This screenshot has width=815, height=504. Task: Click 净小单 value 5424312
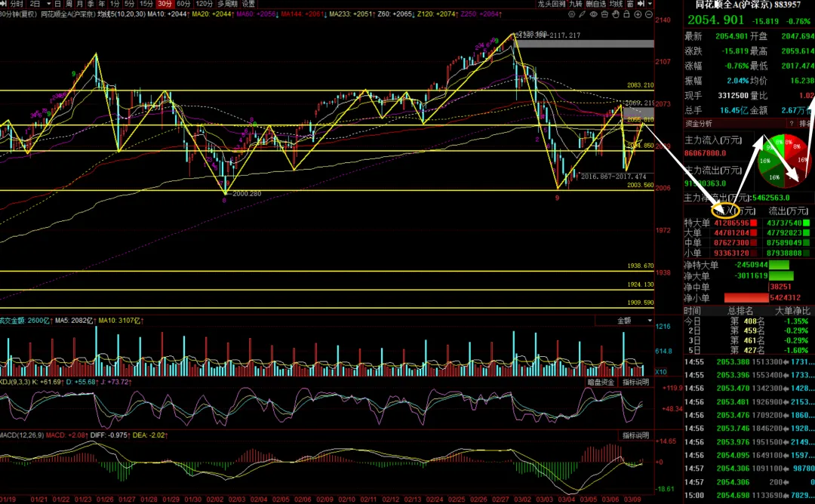tap(785, 298)
